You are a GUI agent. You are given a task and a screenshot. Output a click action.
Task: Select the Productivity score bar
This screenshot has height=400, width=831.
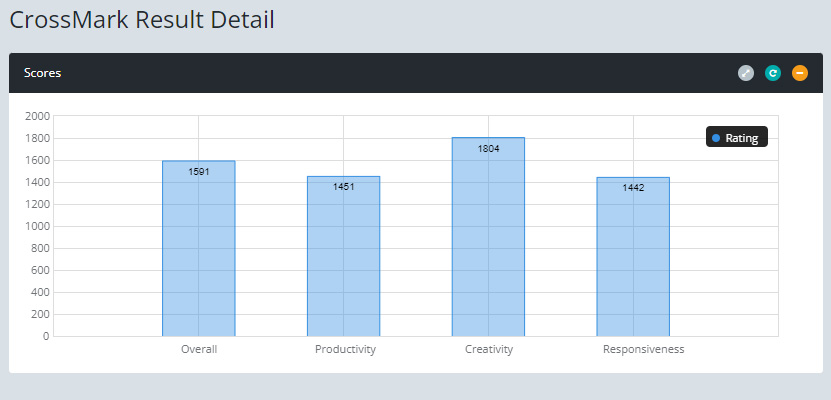(343, 256)
